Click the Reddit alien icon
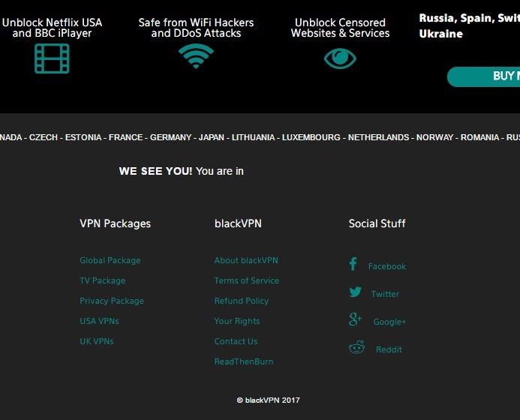Viewport: 520px width, 420px height. point(356,348)
